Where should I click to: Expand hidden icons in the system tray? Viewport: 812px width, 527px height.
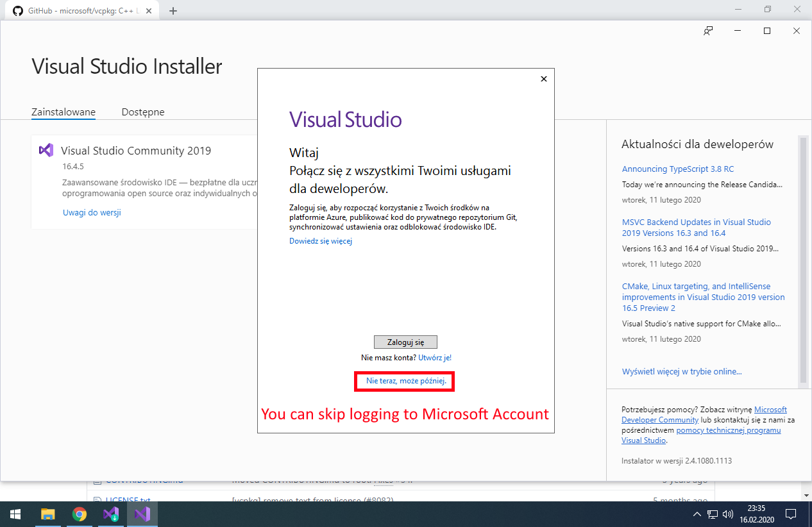tap(697, 514)
